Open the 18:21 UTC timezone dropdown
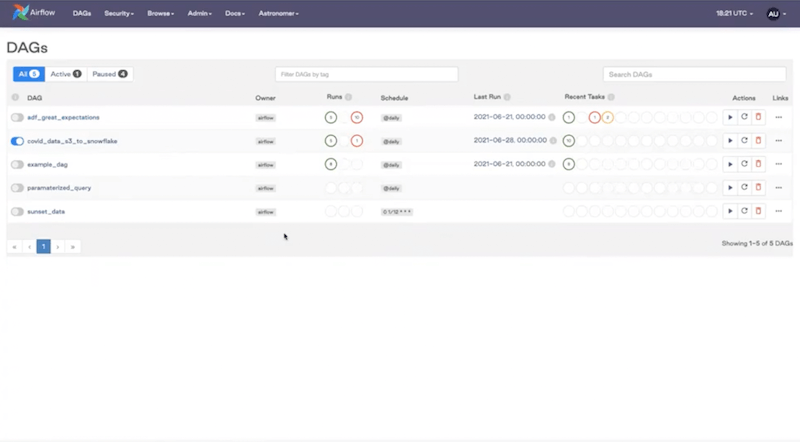This screenshot has height=442, width=800. [x=734, y=13]
